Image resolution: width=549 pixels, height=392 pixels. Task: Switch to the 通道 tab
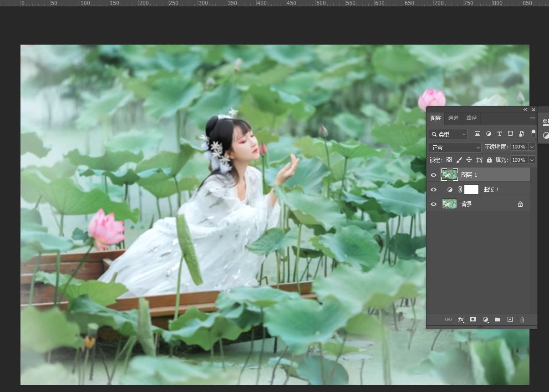pyautogui.click(x=453, y=118)
